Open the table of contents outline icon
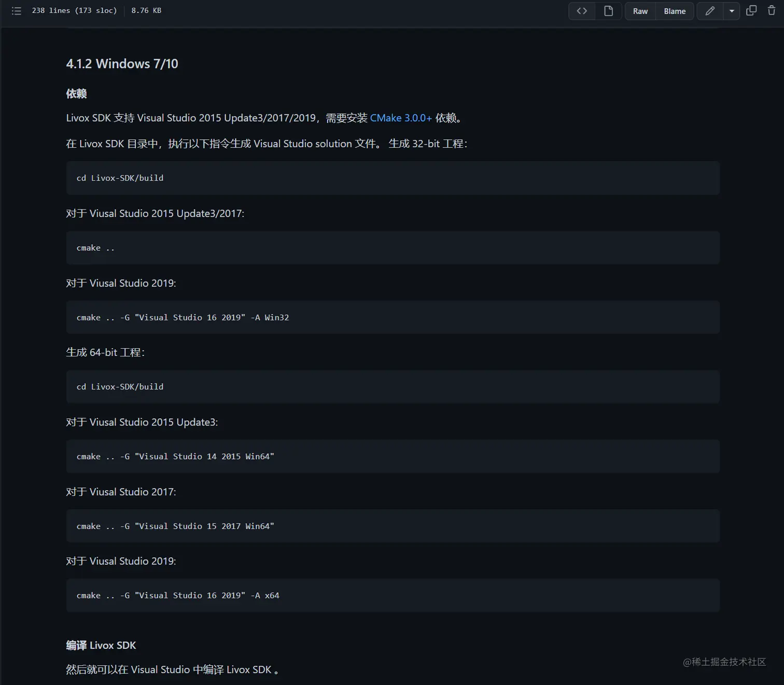This screenshot has width=784, height=685. click(17, 11)
